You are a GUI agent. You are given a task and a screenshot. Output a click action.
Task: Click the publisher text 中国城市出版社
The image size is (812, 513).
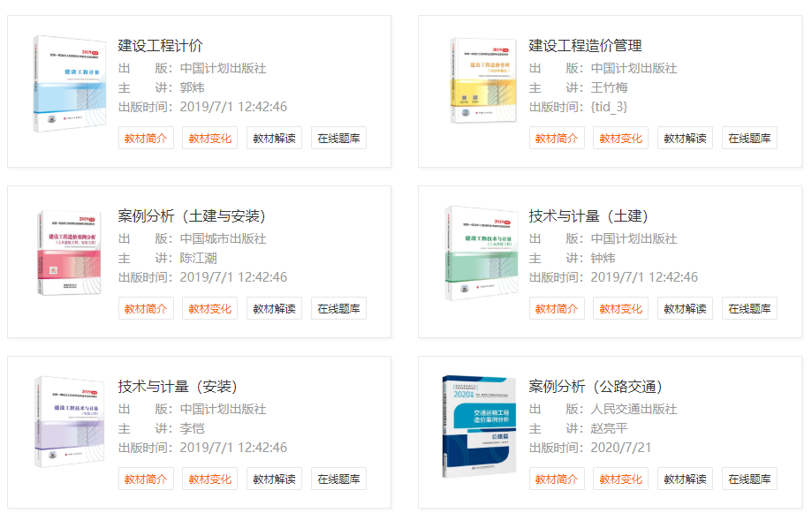pos(224,238)
